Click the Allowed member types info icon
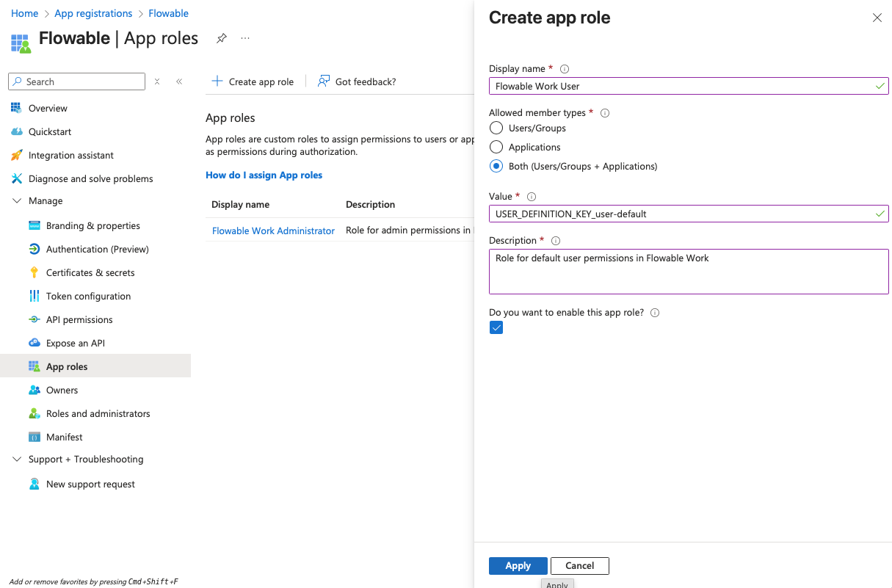892x588 pixels. [605, 113]
